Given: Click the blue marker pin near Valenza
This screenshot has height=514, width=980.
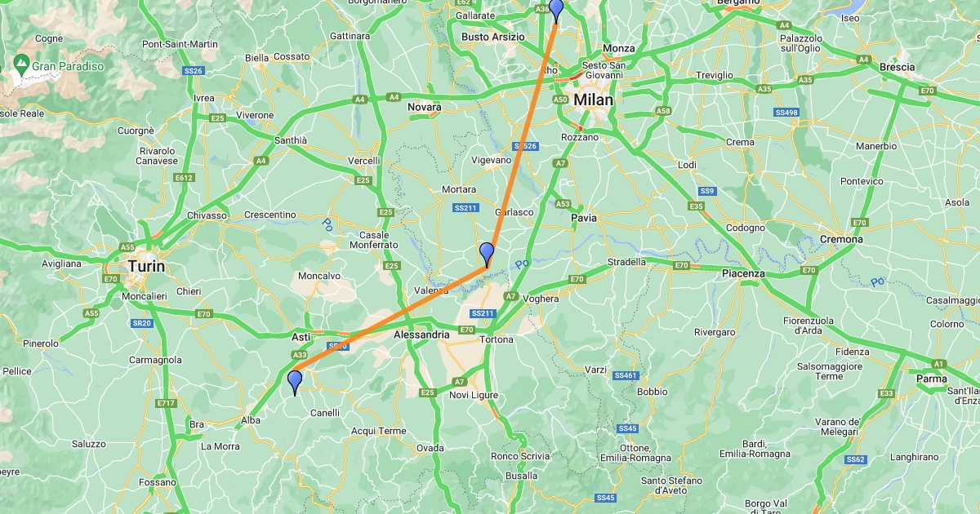Looking at the screenshot, I should click(x=487, y=255).
